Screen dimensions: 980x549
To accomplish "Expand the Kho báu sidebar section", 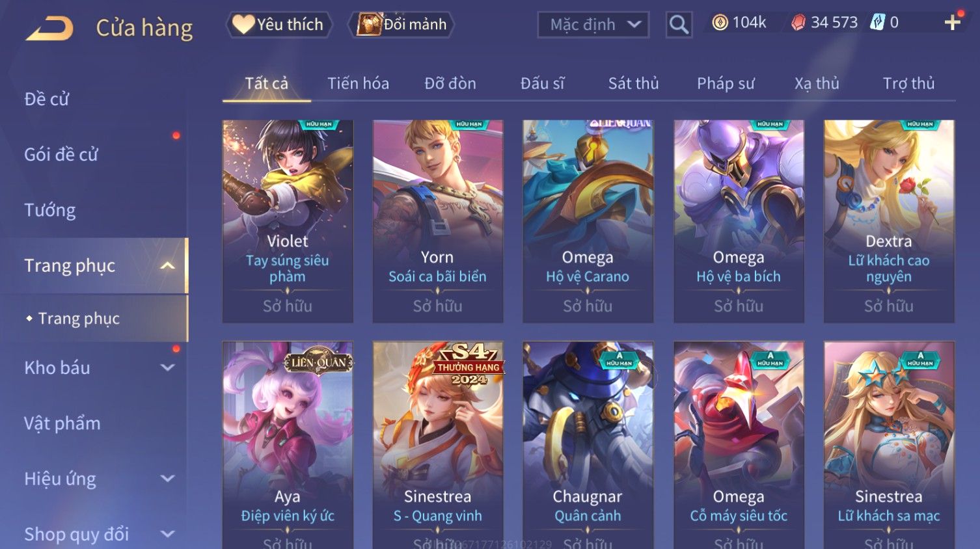I will 167,368.
